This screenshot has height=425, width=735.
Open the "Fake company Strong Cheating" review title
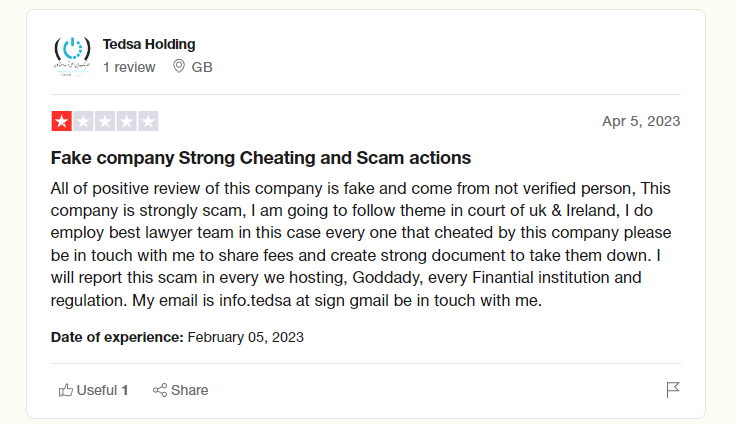pos(260,158)
